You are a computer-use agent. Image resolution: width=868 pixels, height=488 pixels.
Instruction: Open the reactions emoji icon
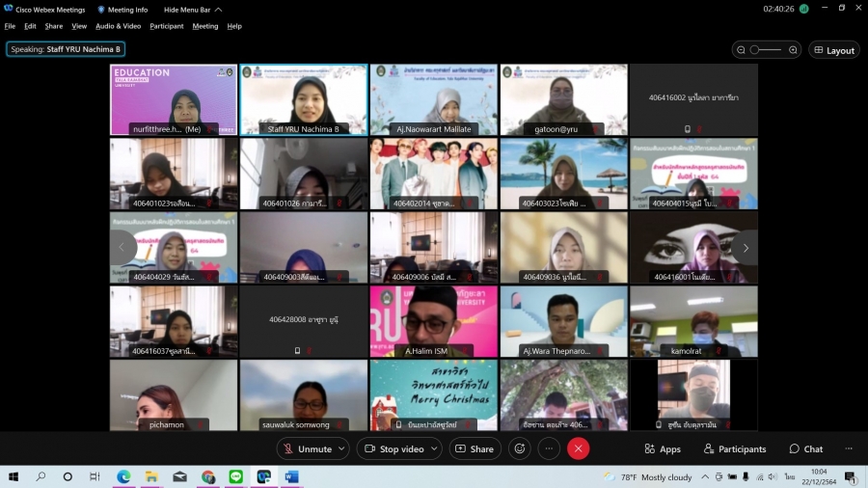(x=520, y=448)
